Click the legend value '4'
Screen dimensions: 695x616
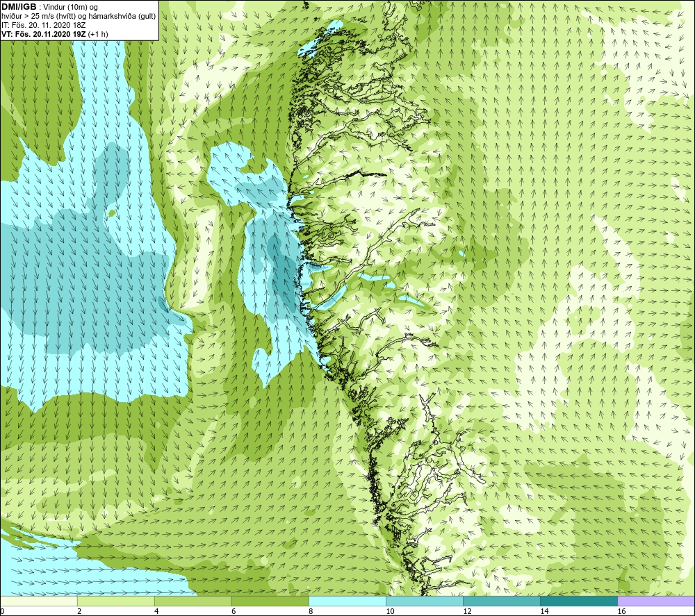[156, 612]
